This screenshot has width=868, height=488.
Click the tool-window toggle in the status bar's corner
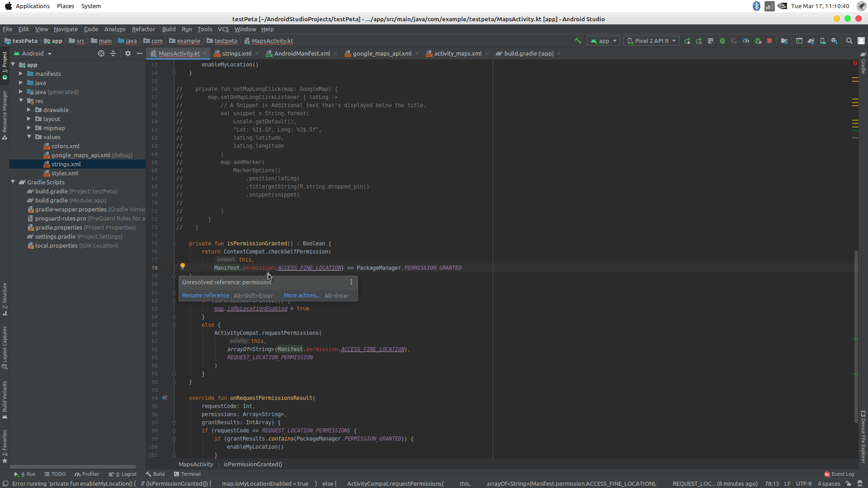(5, 483)
